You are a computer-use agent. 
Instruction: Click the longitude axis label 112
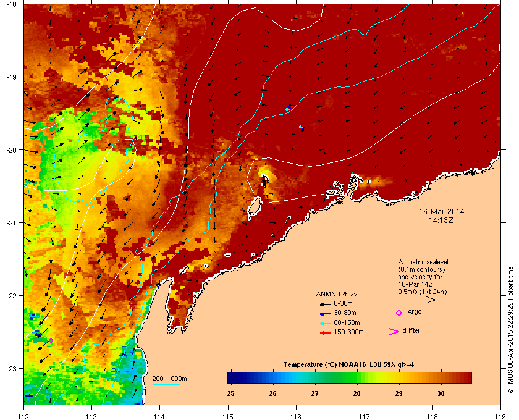point(23,417)
